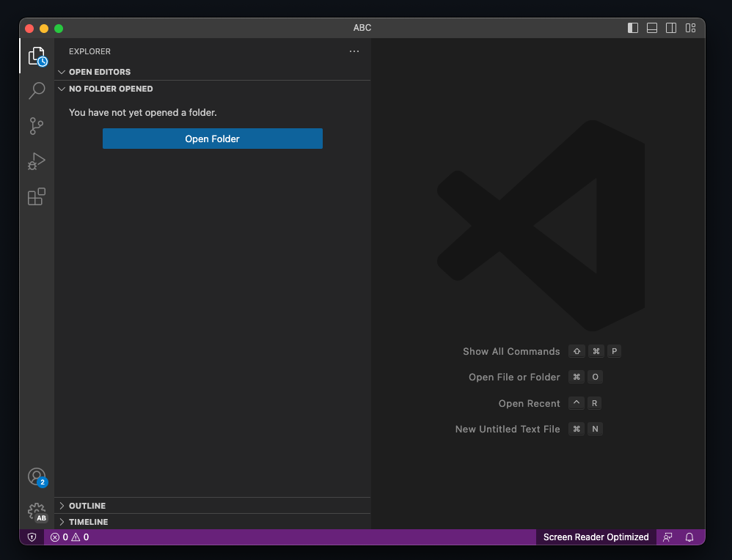The height and width of the screenshot is (560, 732).
Task: Expand the Outline section
Action: coord(213,506)
